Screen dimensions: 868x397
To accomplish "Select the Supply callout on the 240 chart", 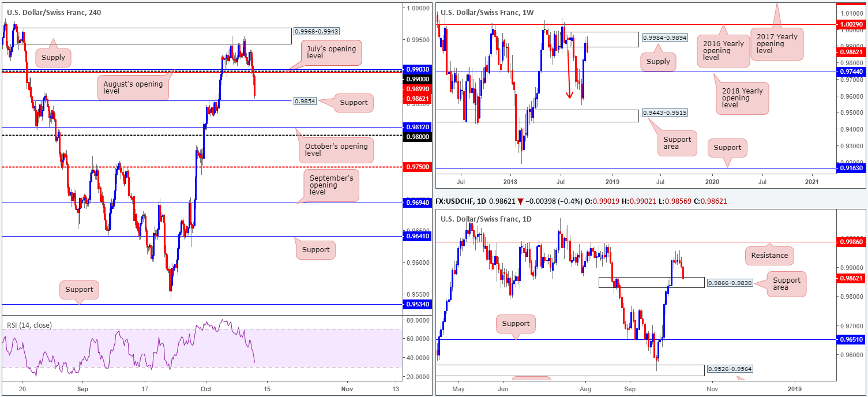I will pos(52,57).
